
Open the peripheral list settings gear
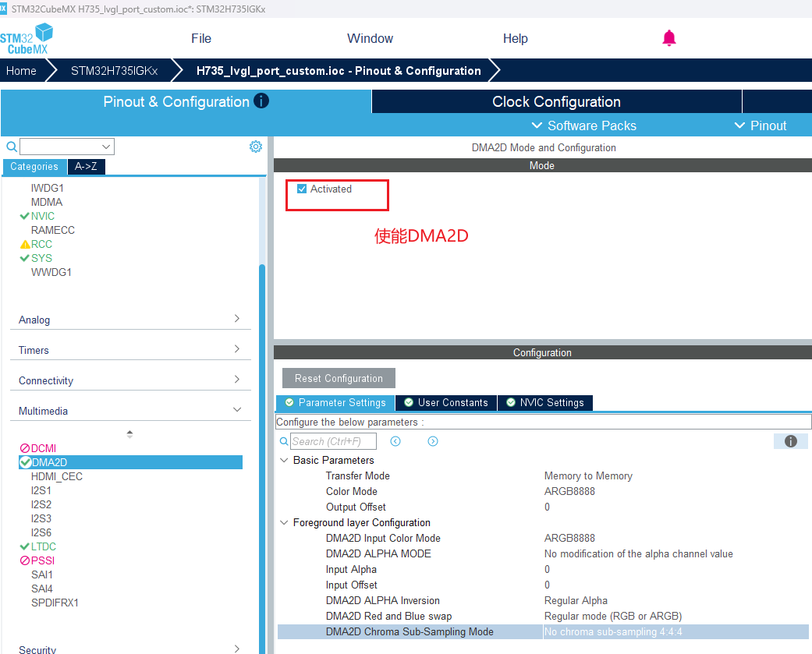[255, 147]
